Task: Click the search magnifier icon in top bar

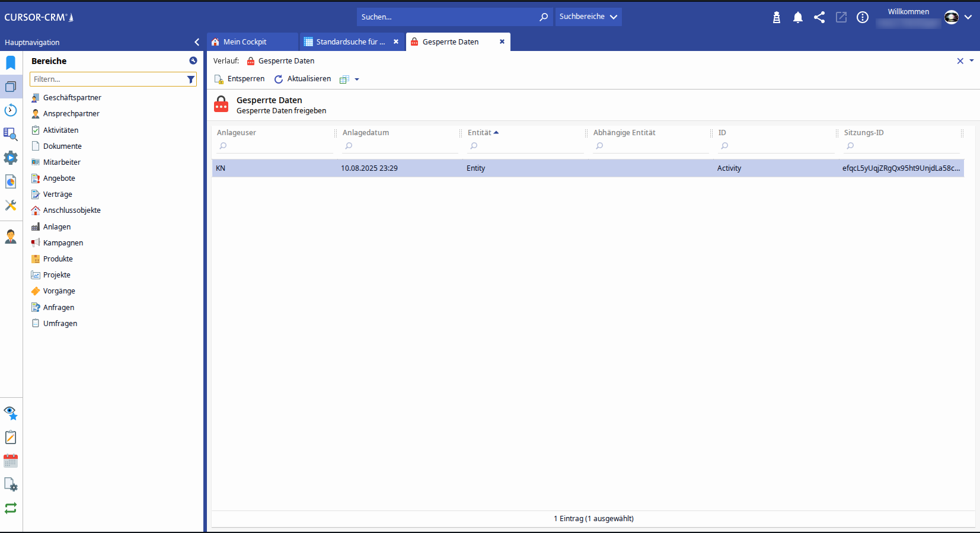Action: coord(543,17)
